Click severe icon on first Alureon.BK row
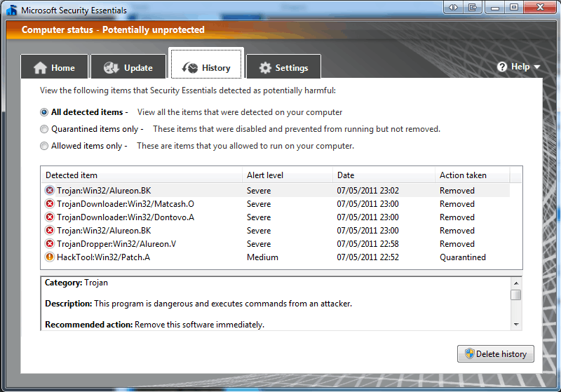 click(x=49, y=190)
